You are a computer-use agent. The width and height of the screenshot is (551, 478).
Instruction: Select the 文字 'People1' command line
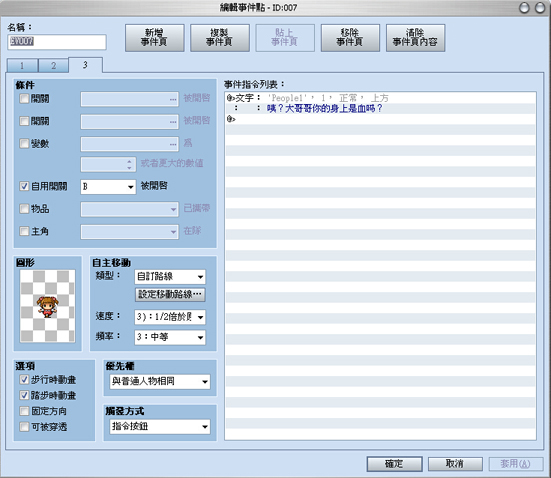[x=381, y=98]
